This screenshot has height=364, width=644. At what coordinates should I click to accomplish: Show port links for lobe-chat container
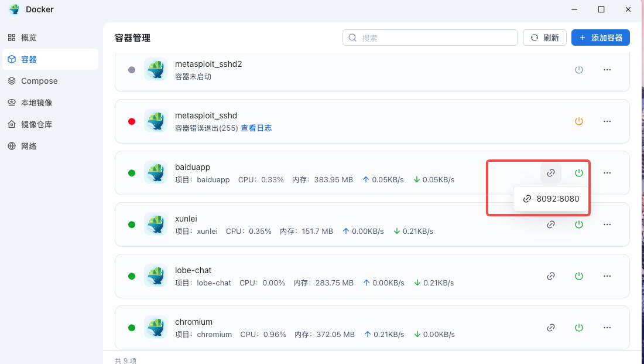click(x=551, y=276)
